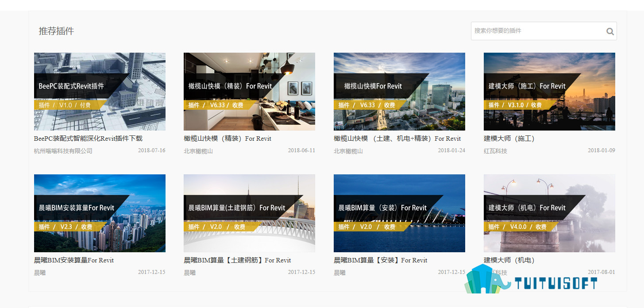Click vendor name 杭州嗡嗡科技有限公司

(x=63, y=151)
